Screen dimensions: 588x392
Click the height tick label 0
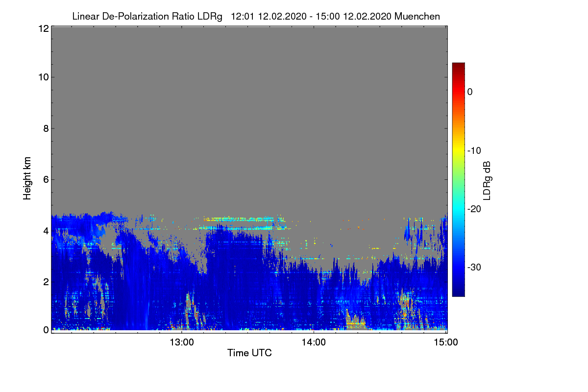(46, 329)
